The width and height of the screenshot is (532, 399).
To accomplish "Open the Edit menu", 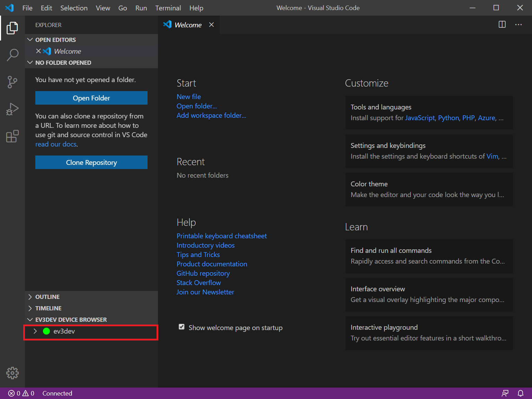I will click(x=46, y=8).
